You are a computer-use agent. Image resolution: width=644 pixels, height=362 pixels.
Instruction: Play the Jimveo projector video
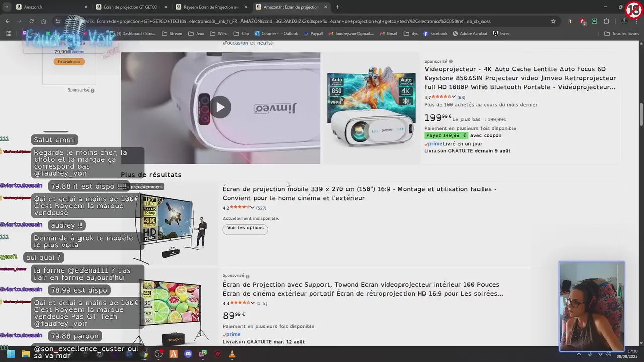[x=220, y=107]
